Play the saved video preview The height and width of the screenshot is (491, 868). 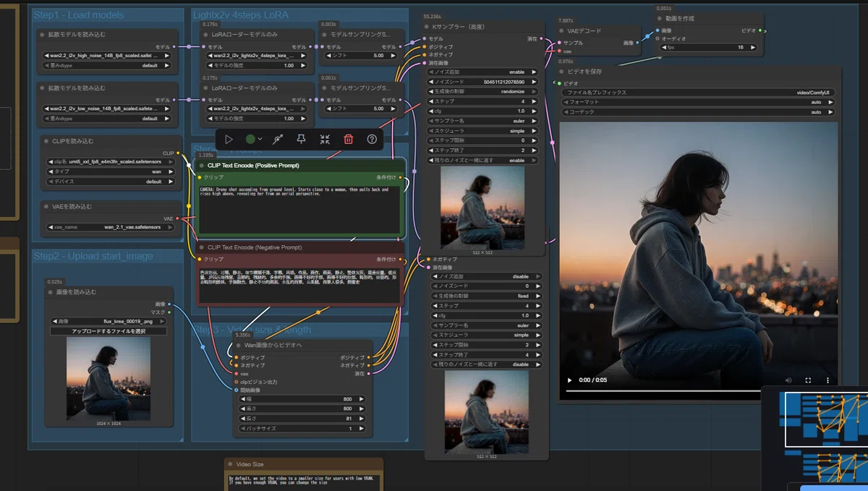point(569,380)
